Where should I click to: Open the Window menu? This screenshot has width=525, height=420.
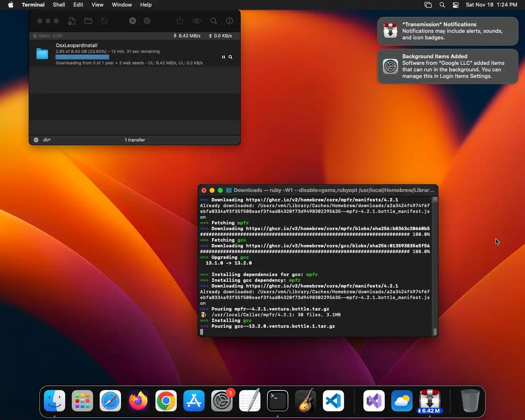pos(122,5)
